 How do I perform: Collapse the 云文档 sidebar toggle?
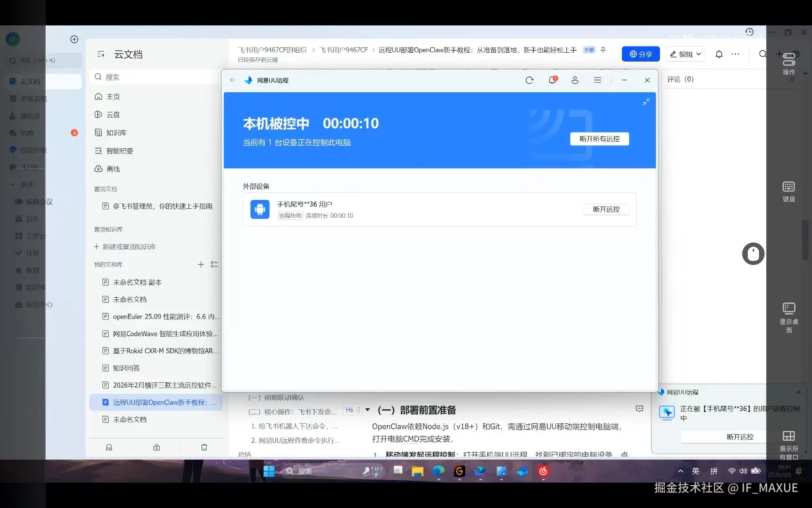click(101, 55)
